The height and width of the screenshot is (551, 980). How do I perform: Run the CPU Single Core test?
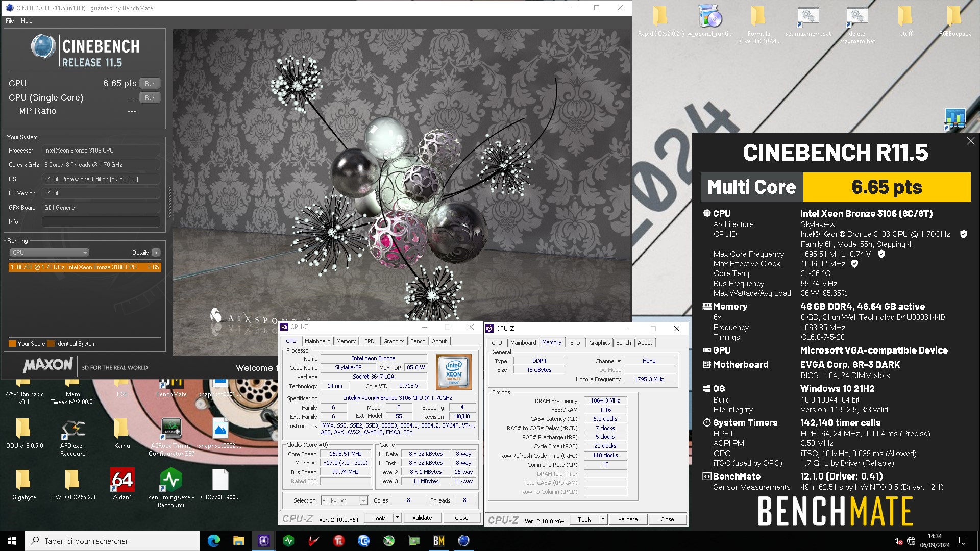[x=150, y=97]
